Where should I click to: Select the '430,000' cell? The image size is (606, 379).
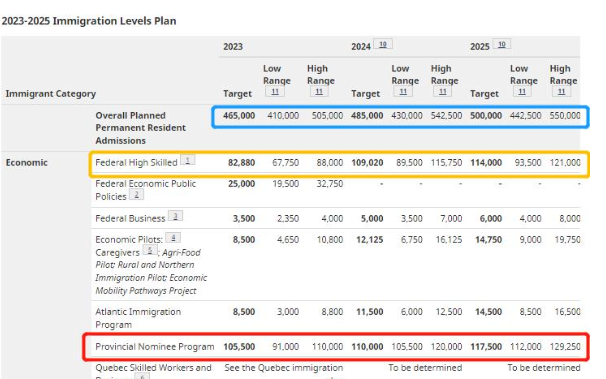407,116
